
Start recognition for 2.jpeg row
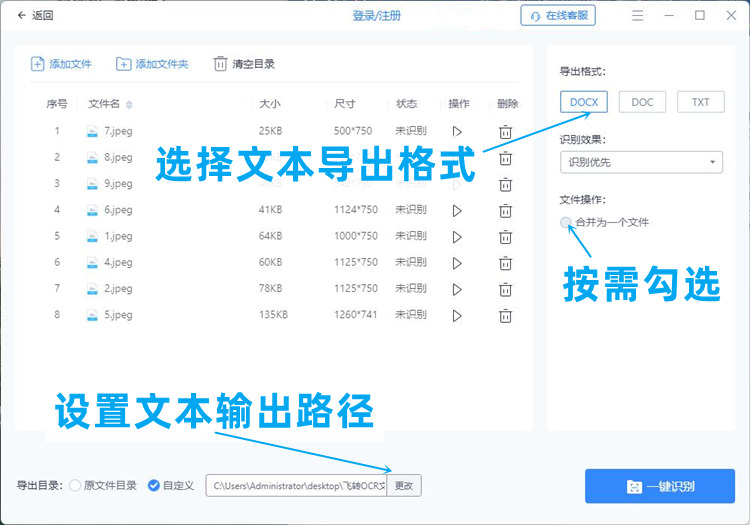click(457, 289)
